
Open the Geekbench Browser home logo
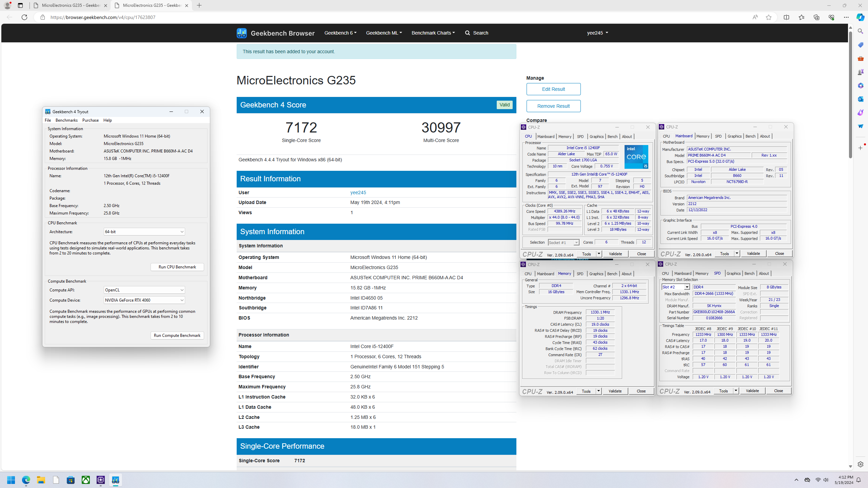tap(275, 33)
